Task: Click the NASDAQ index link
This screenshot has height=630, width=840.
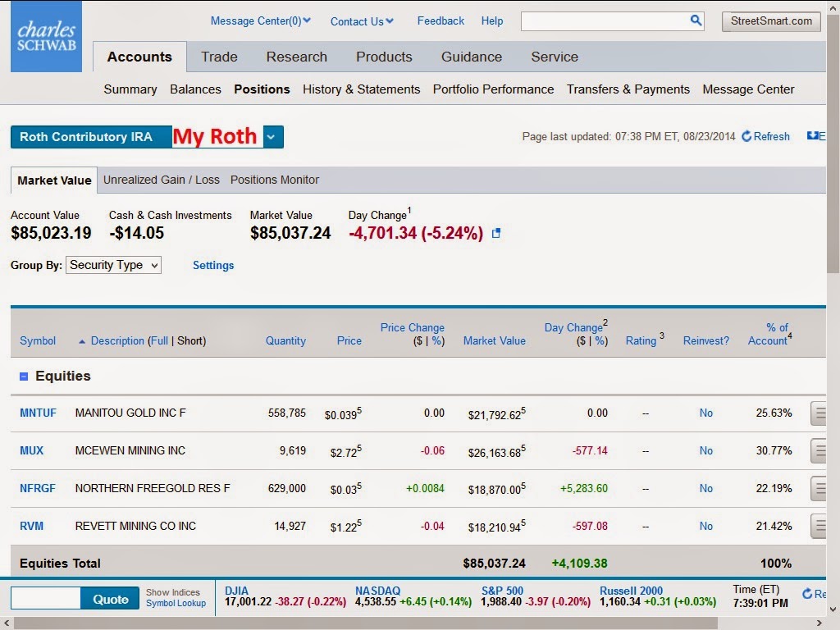Action: coord(377,591)
